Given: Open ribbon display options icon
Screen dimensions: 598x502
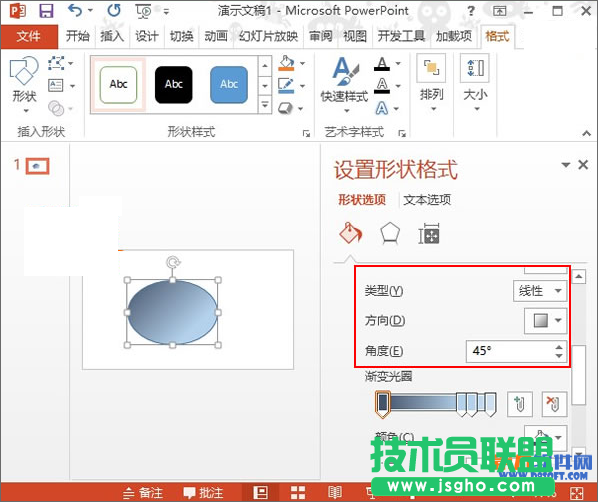Looking at the screenshot, I should 500,11.
